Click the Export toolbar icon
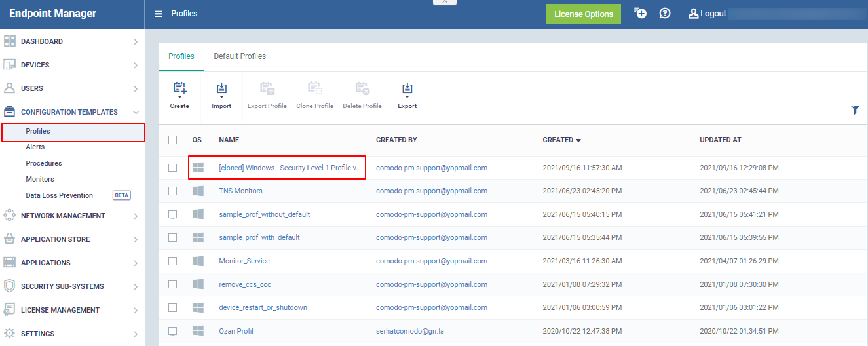868x346 pixels. pyautogui.click(x=407, y=90)
